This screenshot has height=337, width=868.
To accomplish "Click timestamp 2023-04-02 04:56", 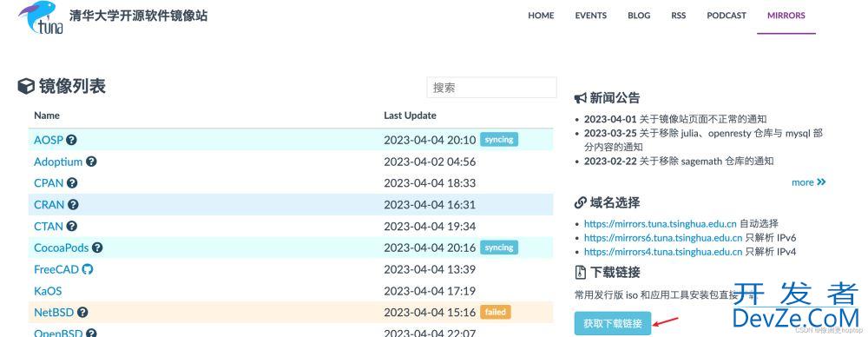I will tap(430, 162).
